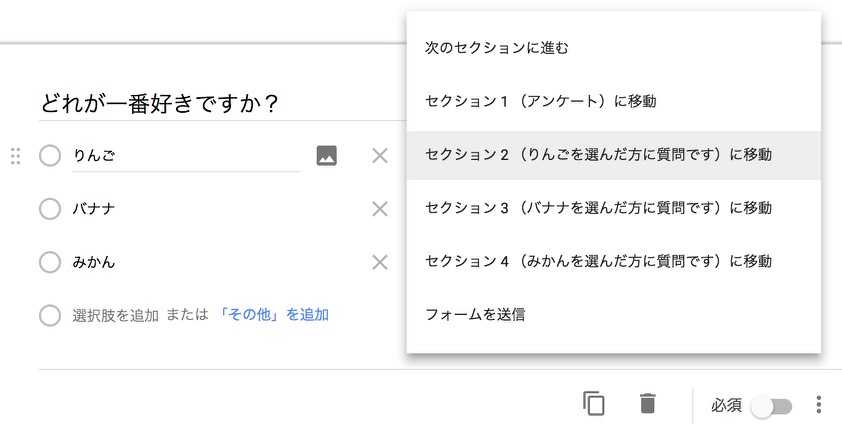Open the three-dot more options menu
Viewport: 842px width, 431px height.
(818, 405)
